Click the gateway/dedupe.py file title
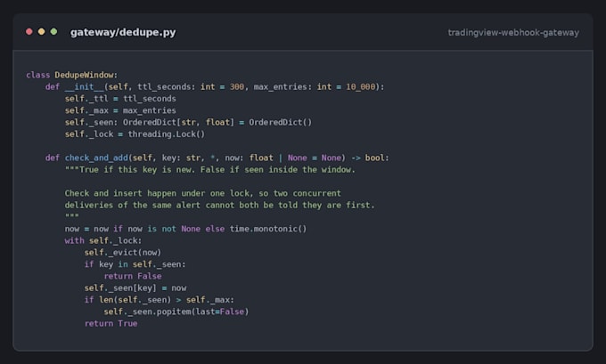606x364 pixels. point(123,32)
